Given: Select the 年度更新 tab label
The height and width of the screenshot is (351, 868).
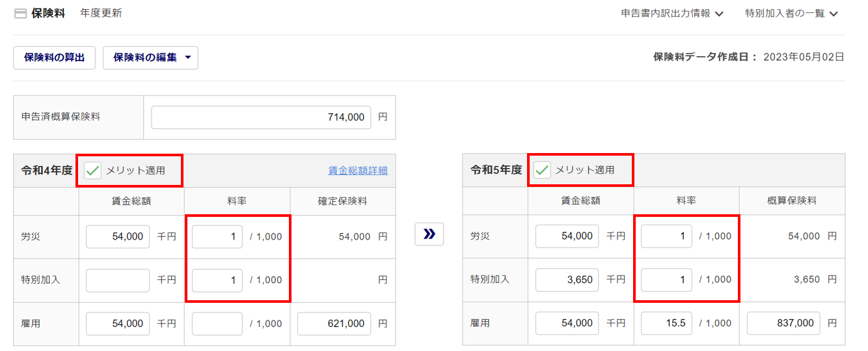Looking at the screenshot, I should [x=101, y=13].
